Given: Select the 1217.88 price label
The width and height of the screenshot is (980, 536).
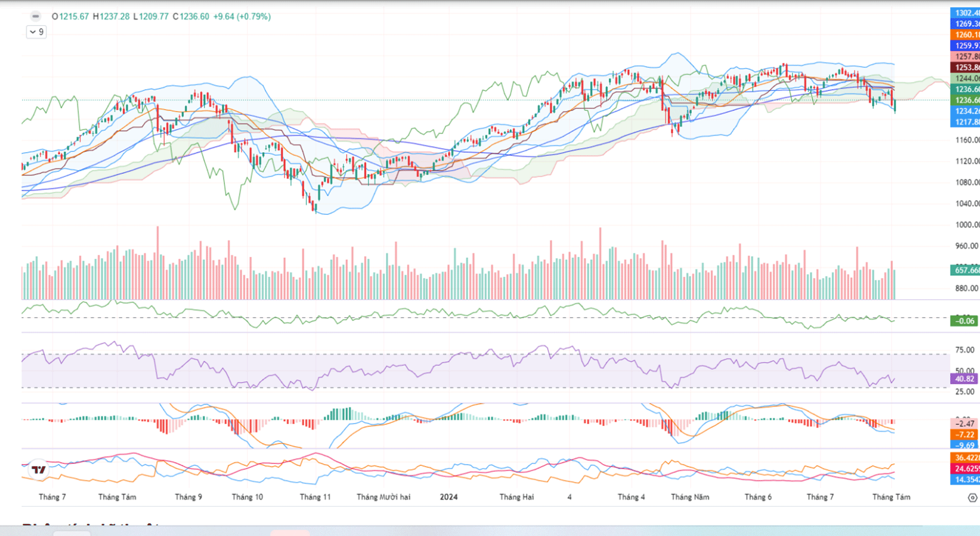Looking at the screenshot, I should (965, 122).
